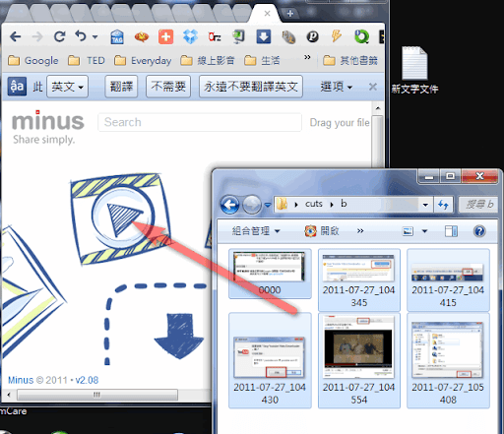
Task: Click the Minus footer link
Action: pyautogui.click(x=21, y=380)
